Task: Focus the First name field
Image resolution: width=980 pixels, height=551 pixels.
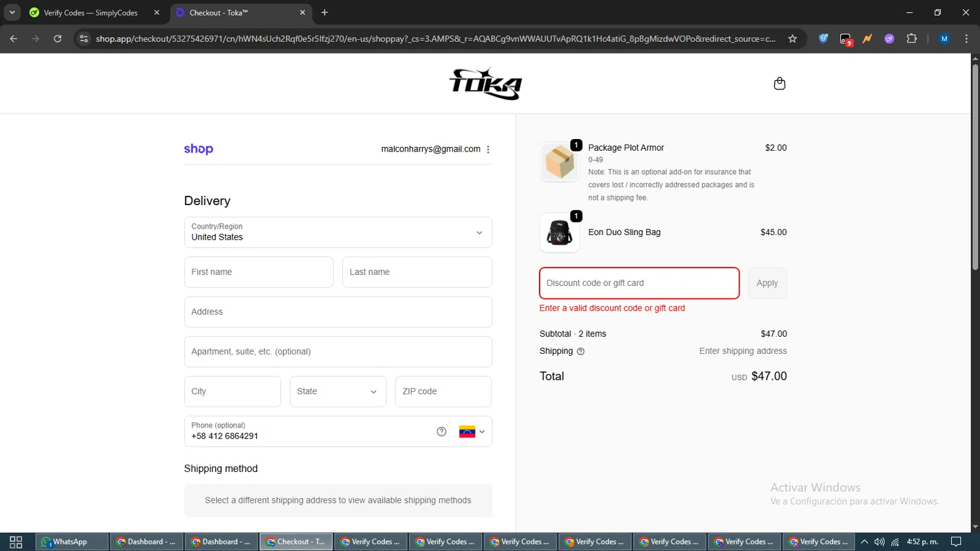Action: 259,272
